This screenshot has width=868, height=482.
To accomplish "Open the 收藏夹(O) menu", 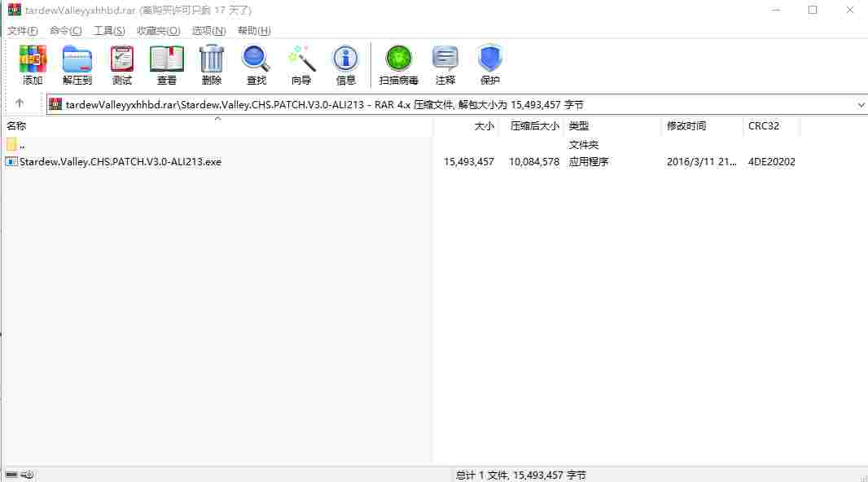I will pyautogui.click(x=158, y=31).
